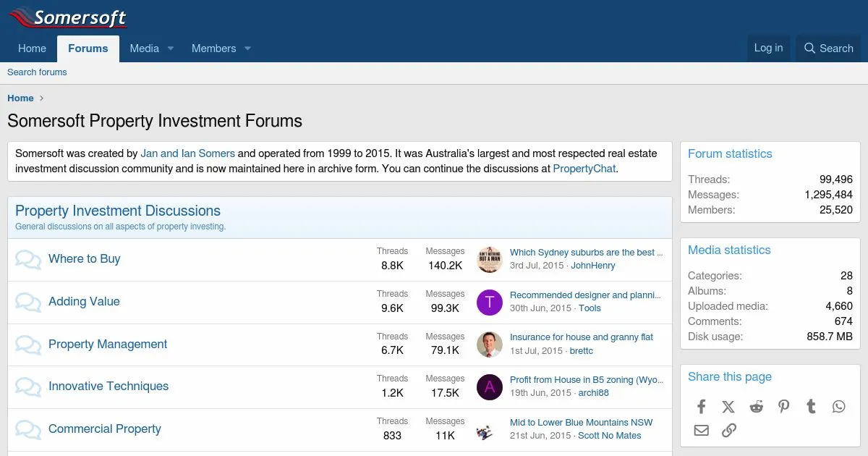Open Scott No Mates' avatar
Viewport: 868px width, 456px height.
(490, 429)
